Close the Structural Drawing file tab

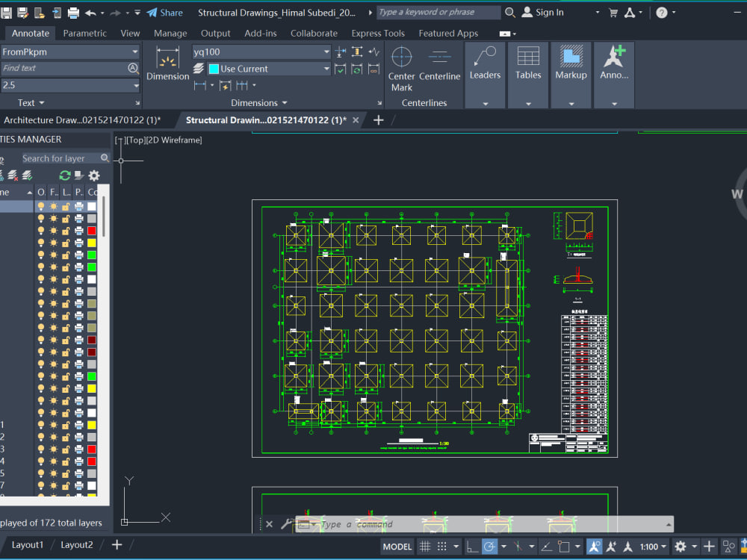[x=356, y=120]
